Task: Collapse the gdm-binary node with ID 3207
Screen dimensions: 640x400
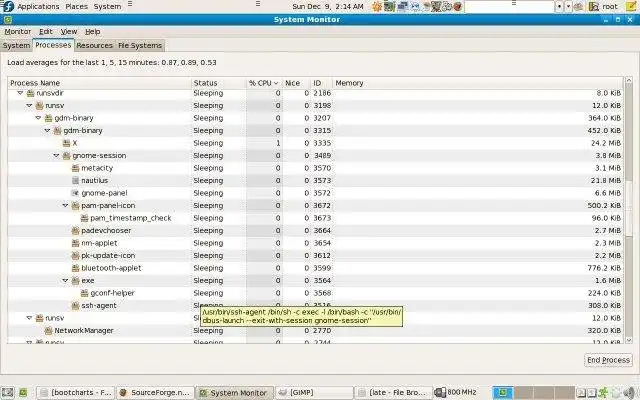Action: [x=38, y=118]
